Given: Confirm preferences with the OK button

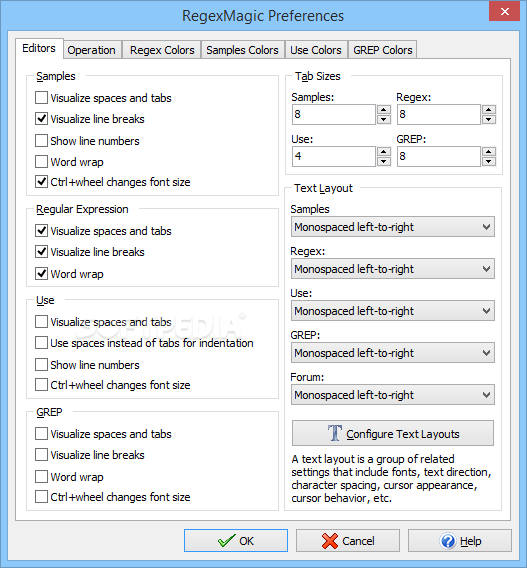Looking at the screenshot, I should (236, 540).
